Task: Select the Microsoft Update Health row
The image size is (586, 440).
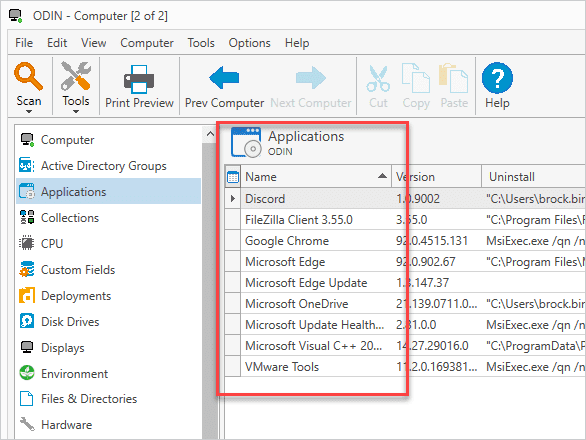Action: [x=405, y=324]
